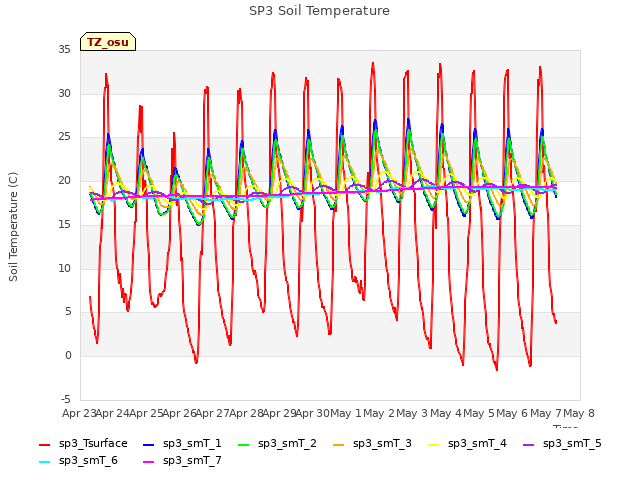Select the sp3_smT_5 legend label
The image size is (640, 480).
pyautogui.click(x=572, y=444)
